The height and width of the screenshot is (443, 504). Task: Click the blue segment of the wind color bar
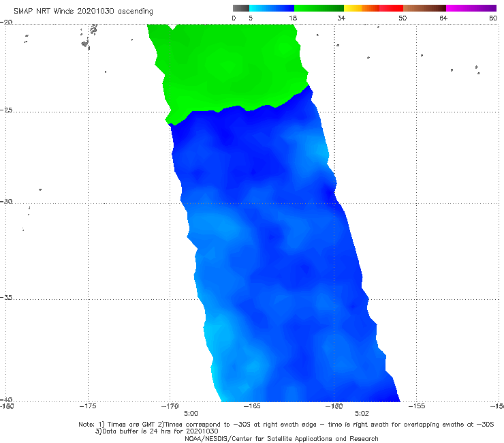272,8
